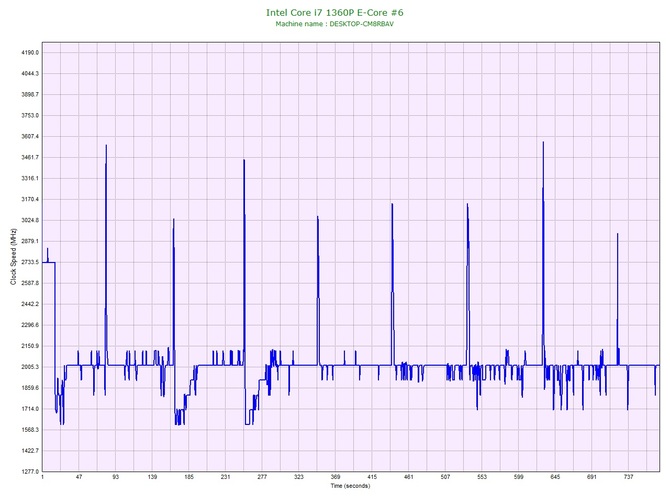Select the machine name text DESKTOP-CM8RBAV
670x503 pixels.
[x=361, y=24]
